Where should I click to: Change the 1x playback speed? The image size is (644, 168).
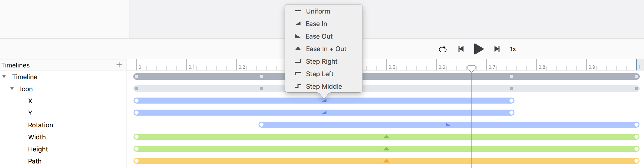pos(513,49)
